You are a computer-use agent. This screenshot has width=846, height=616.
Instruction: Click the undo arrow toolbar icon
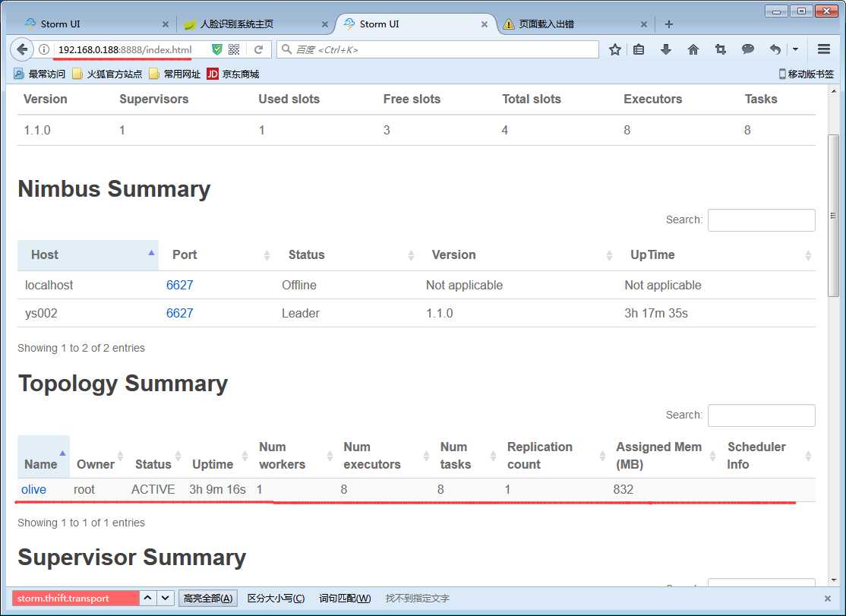click(x=775, y=49)
